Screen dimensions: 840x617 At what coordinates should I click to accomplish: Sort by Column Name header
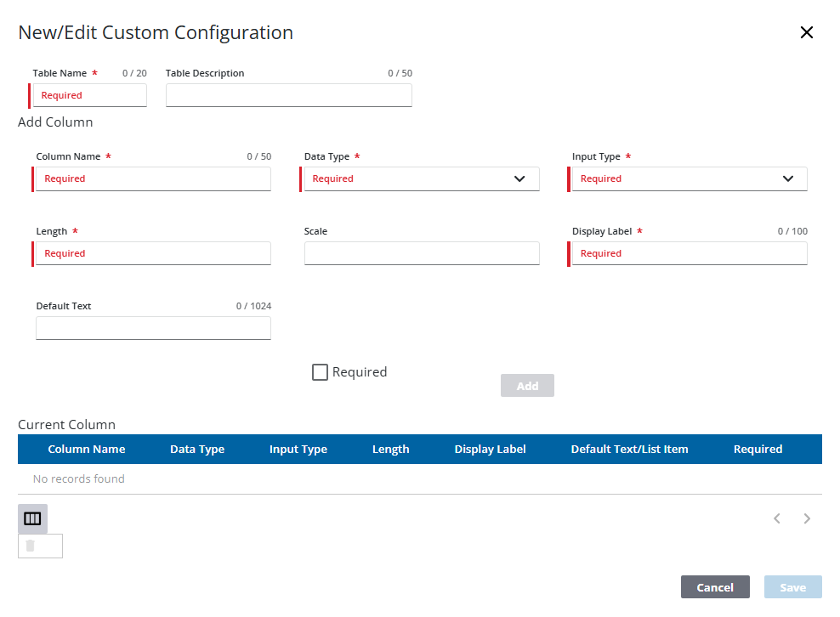pos(86,449)
